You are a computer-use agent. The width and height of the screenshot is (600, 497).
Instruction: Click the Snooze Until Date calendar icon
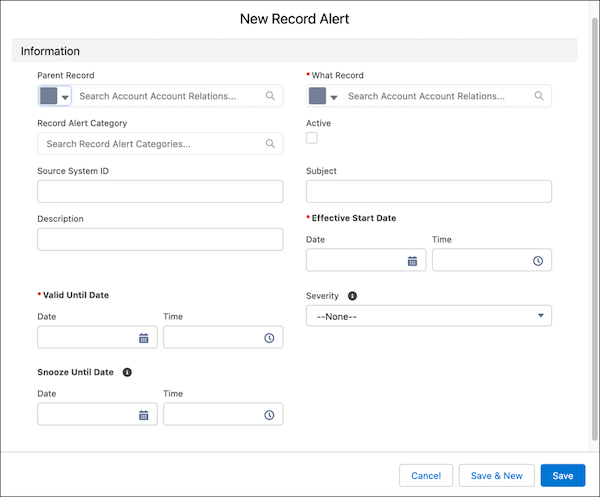(143, 415)
